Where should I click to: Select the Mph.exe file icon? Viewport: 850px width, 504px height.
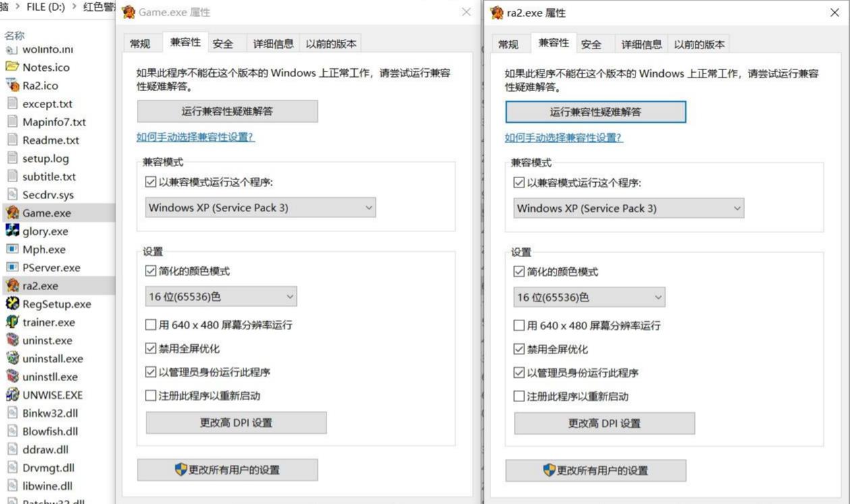click(12, 249)
